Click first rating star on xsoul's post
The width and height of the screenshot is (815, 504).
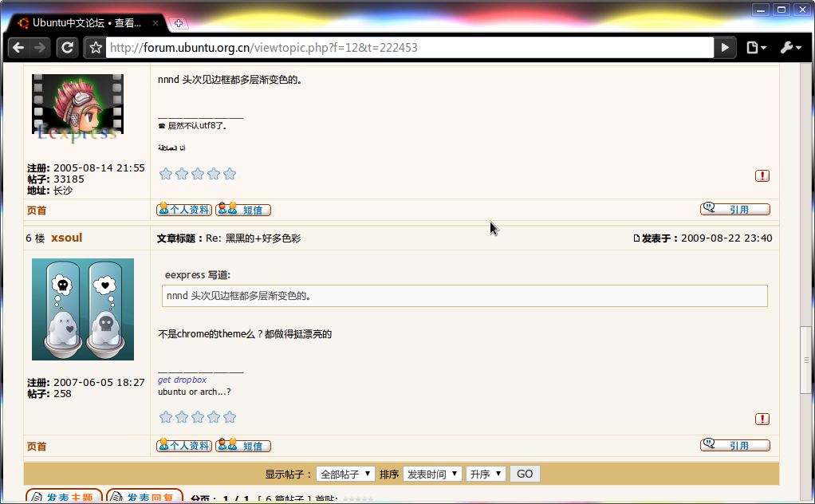(x=166, y=417)
